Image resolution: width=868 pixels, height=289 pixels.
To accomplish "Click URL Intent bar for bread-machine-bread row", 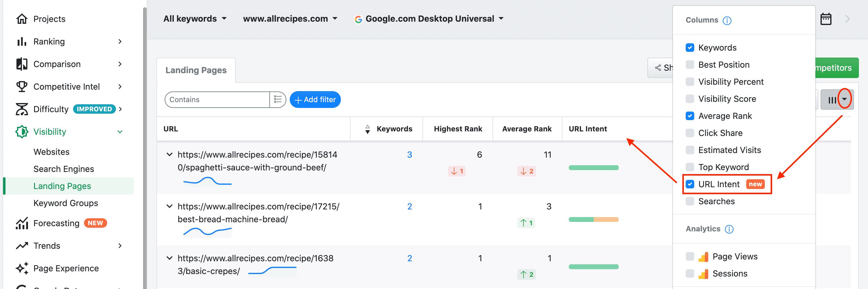I will [x=593, y=219].
